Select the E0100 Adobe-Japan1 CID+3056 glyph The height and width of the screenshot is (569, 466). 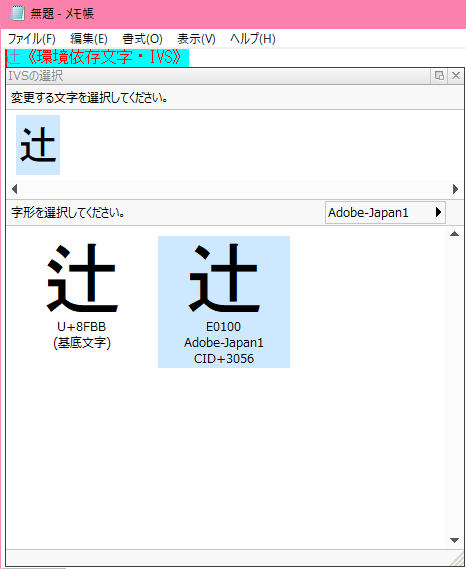tap(224, 302)
